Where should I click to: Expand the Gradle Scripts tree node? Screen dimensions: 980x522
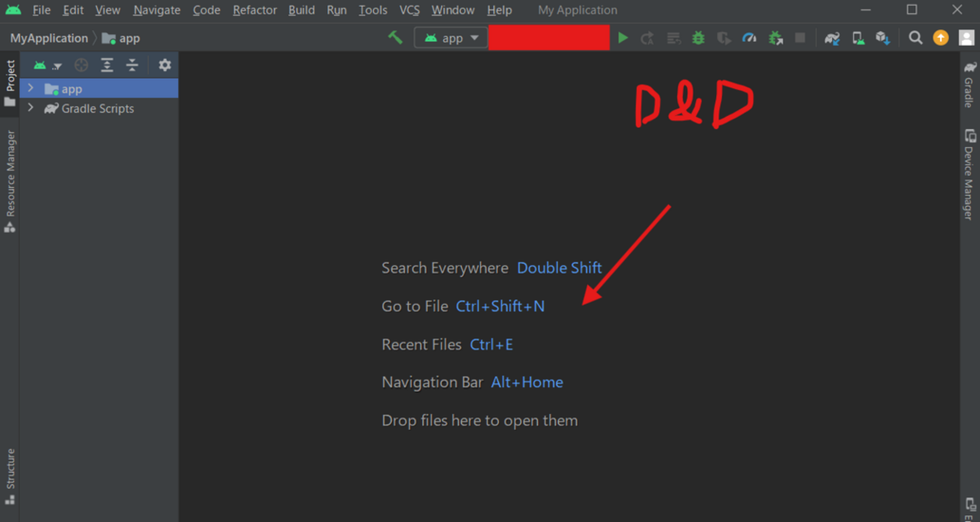tap(30, 108)
